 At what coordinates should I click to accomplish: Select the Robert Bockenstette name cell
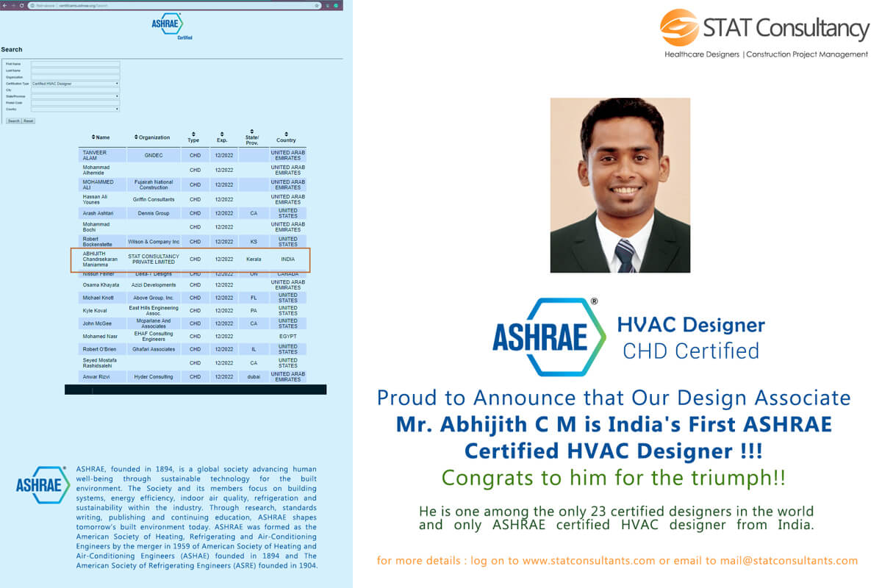click(x=98, y=241)
